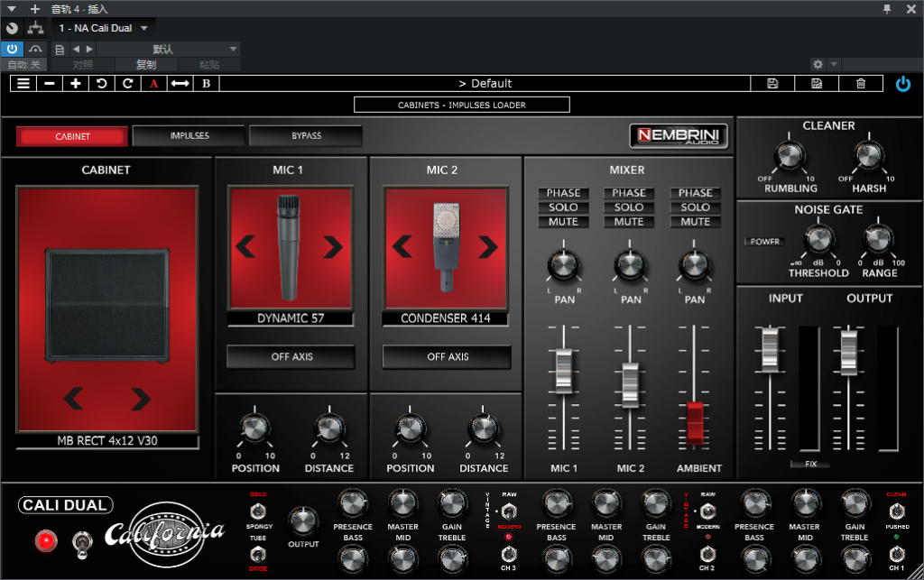Flip the CLEAN/PUSHED channel 1 mode switch
This screenshot has height=580, width=924.
point(896,511)
